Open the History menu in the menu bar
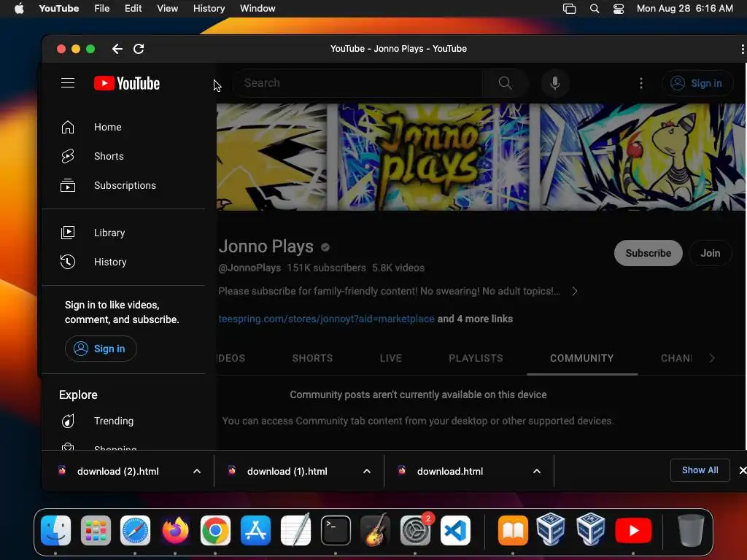 209,9
